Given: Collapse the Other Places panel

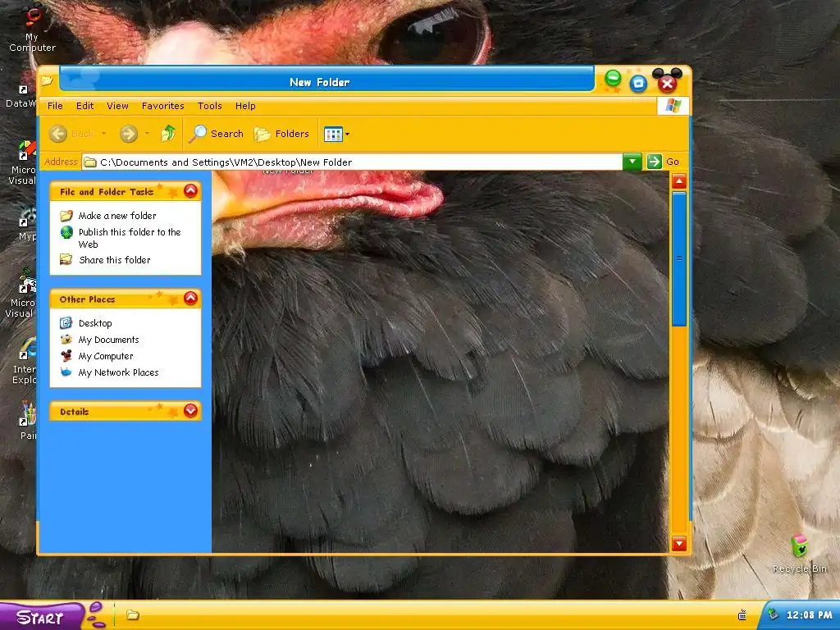Looking at the screenshot, I should tap(190, 299).
